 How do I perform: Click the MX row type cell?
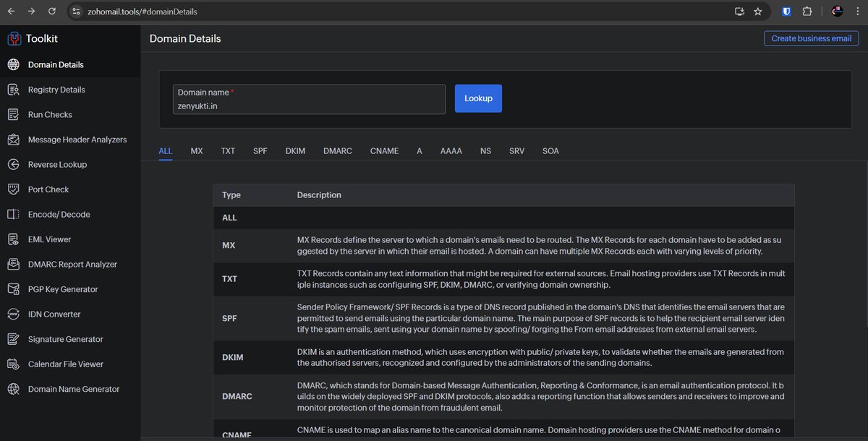tap(228, 245)
